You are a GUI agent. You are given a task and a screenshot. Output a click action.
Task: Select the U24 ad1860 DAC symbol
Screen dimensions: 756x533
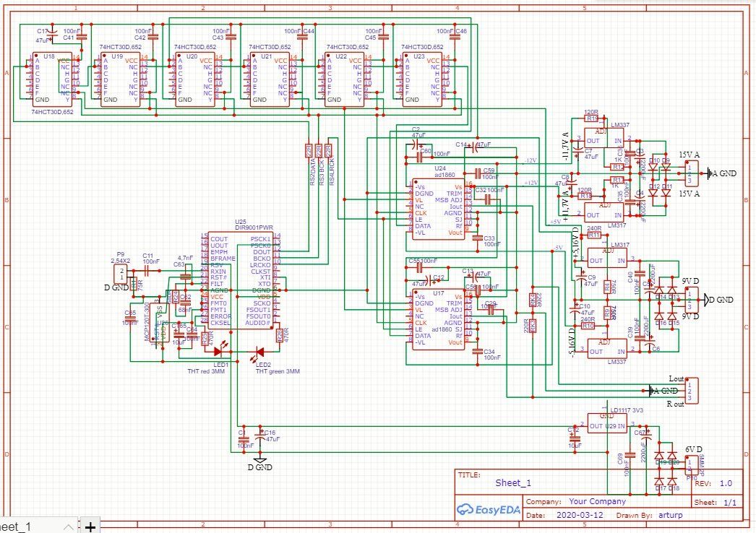(x=439, y=209)
